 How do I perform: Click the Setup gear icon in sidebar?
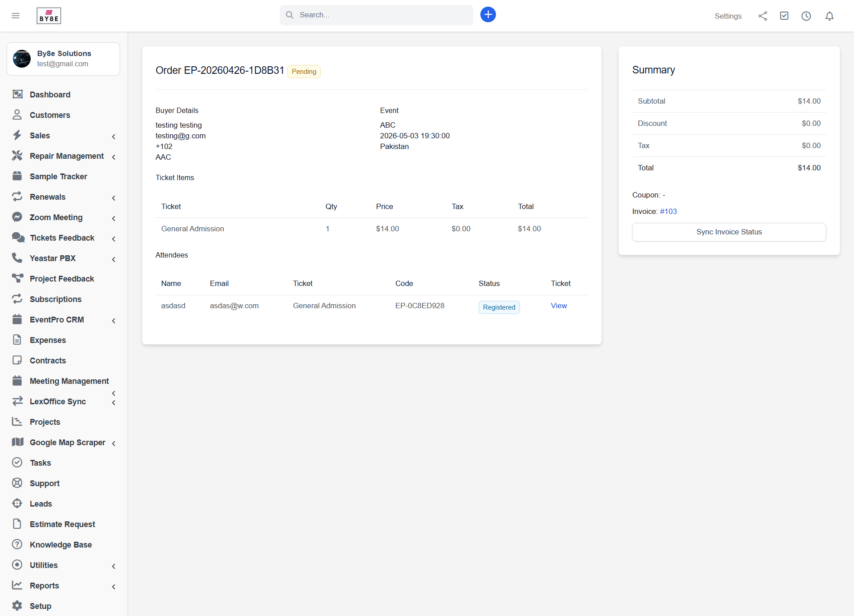coord(17,605)
